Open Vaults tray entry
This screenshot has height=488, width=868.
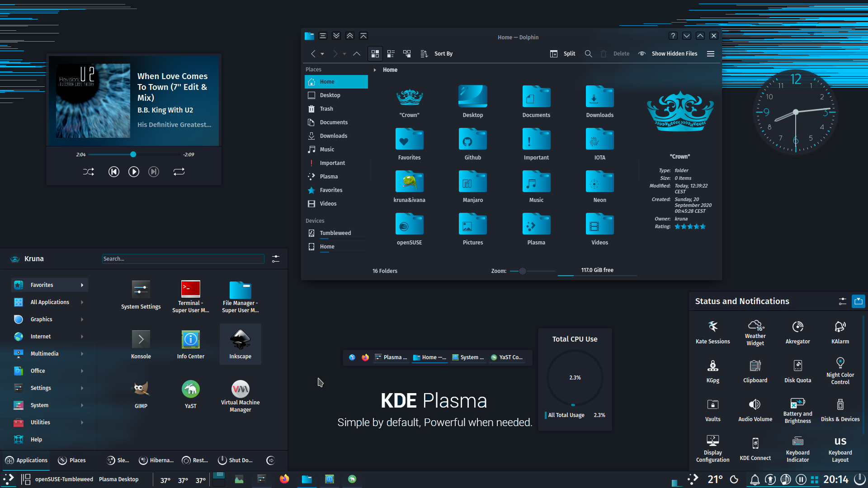713,410
